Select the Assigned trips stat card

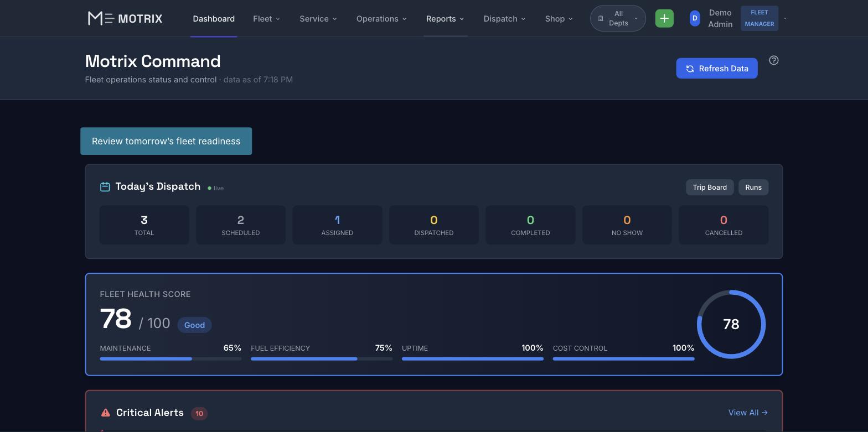coord(337,225)
